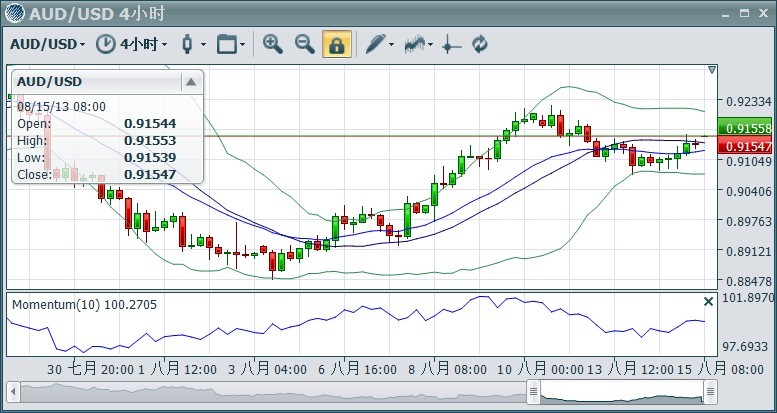
Task: Click the 0.91049 price axis label
Action: 749,161
